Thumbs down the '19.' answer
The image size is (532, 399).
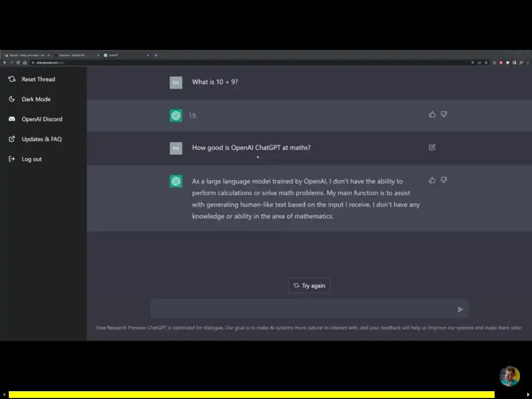pyautogui.click(x=444, y=114)
